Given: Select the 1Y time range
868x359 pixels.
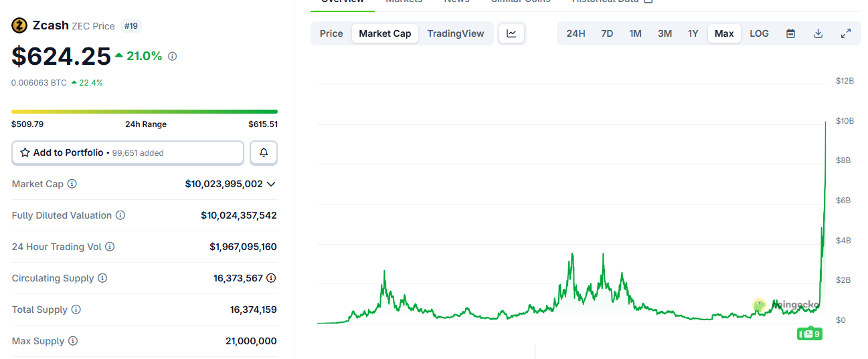Looking at the screenshot, I should (693, 33).
